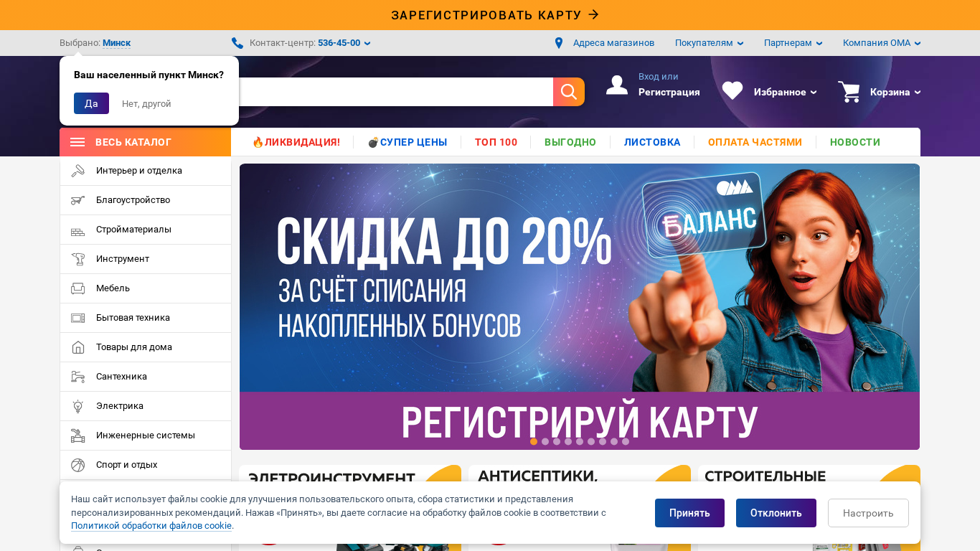980x551 pixels.
Task: Select the Мебель catalog category
Action: [x=146, y=288]
